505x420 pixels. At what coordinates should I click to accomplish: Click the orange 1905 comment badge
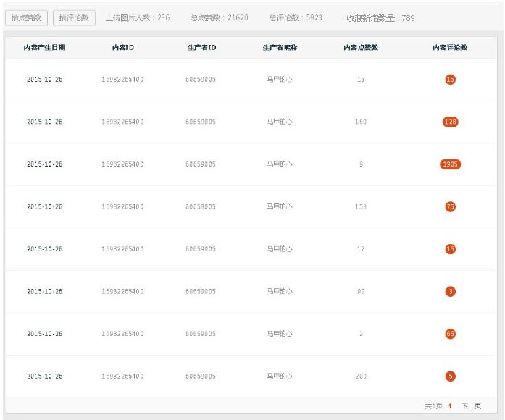click(x=450, y=164)
